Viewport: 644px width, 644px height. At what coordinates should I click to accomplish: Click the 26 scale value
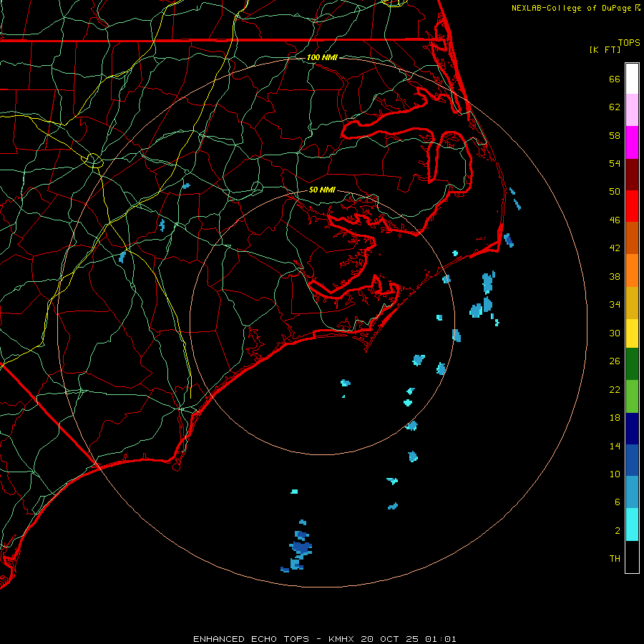[615, 361]
